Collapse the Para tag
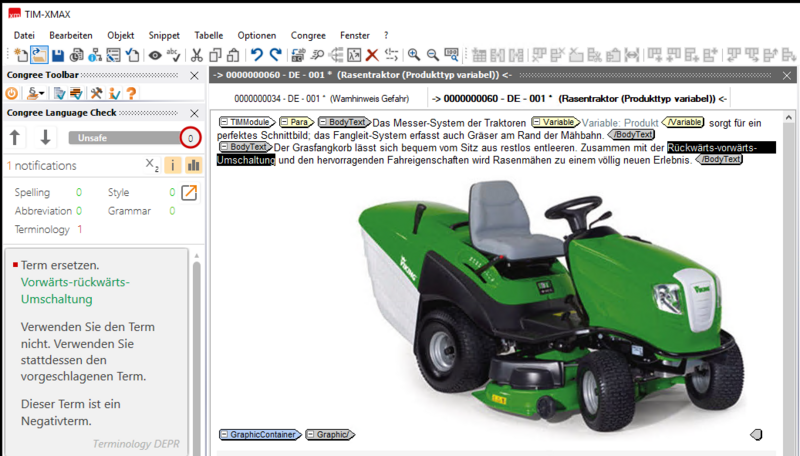Image resolution: width=800 pixels, height=456 pixels. [285, 122]
